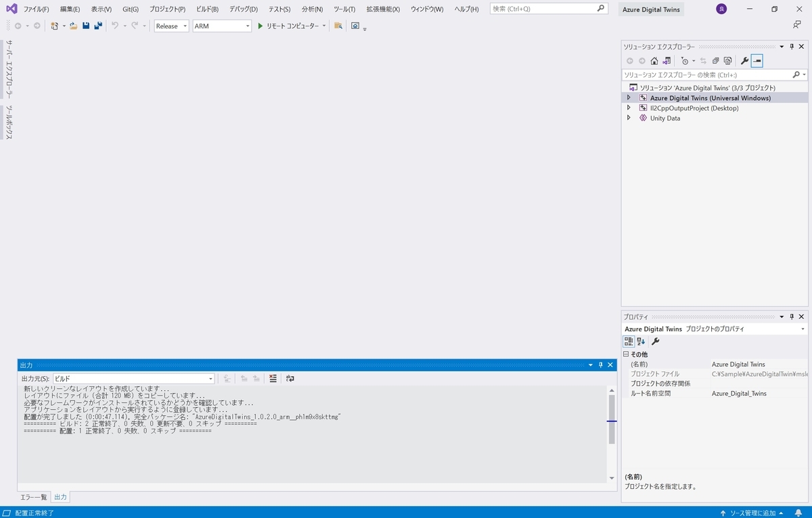Toggle word wrap in Output panel
Viewport: 812px width, 518px height.
(x=290, y=379)
